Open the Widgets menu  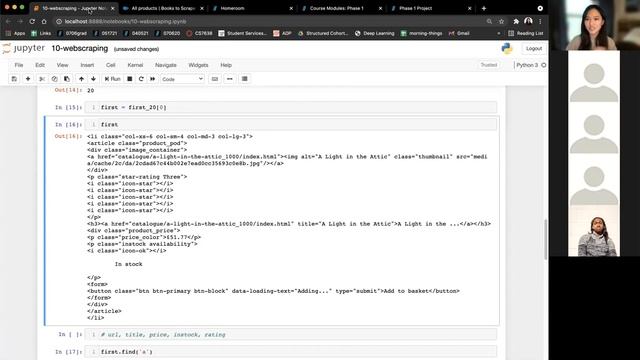198,65
